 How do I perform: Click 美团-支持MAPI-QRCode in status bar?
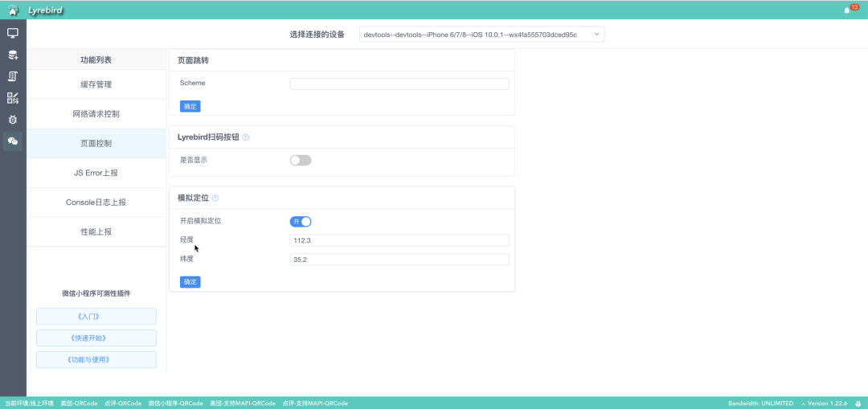[x=243, y=403]
